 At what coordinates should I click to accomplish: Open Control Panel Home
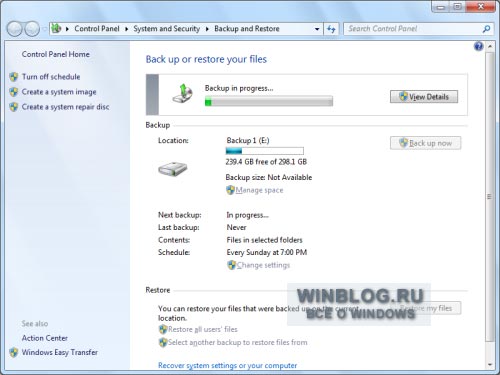(56, 54)
